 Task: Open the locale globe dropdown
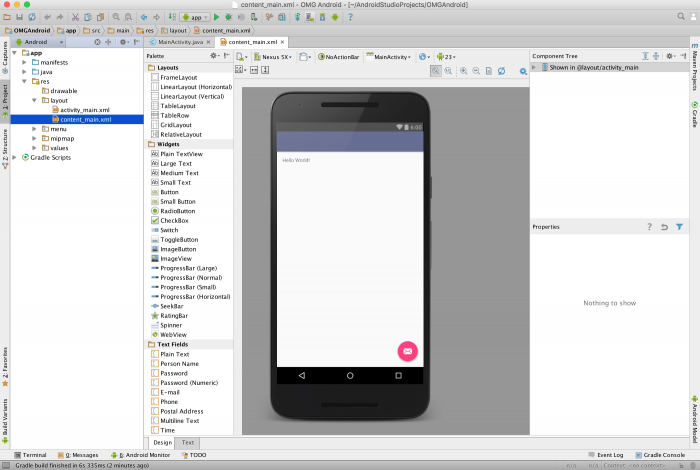pos(424,57)
